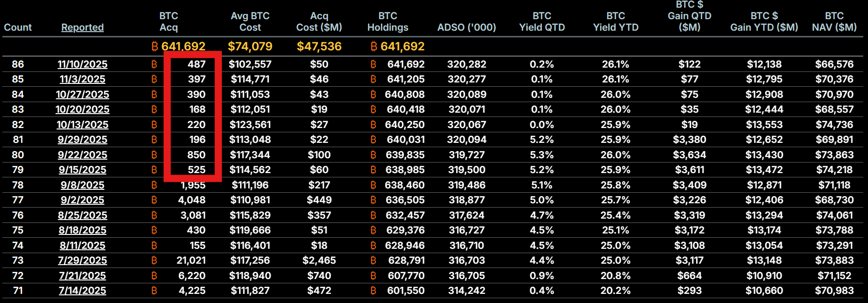Open the 7/14/2025 reported link
This screenshot has height=303, width=868.
[x=82, y=291]
